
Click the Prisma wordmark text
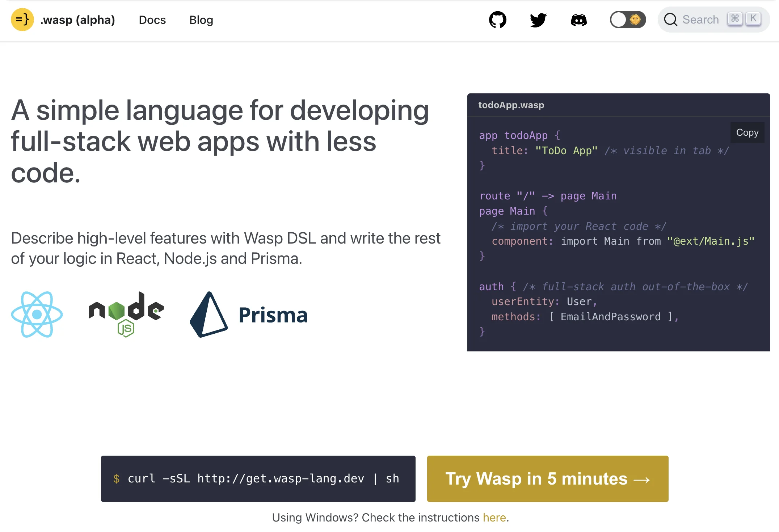(273, 315)
